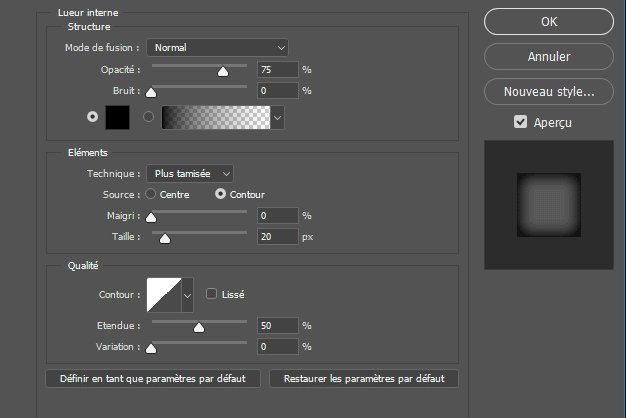The width and height of the screenshot is (626, 418).
Task: Click the Taille value input field
Action: pos(276,236)
